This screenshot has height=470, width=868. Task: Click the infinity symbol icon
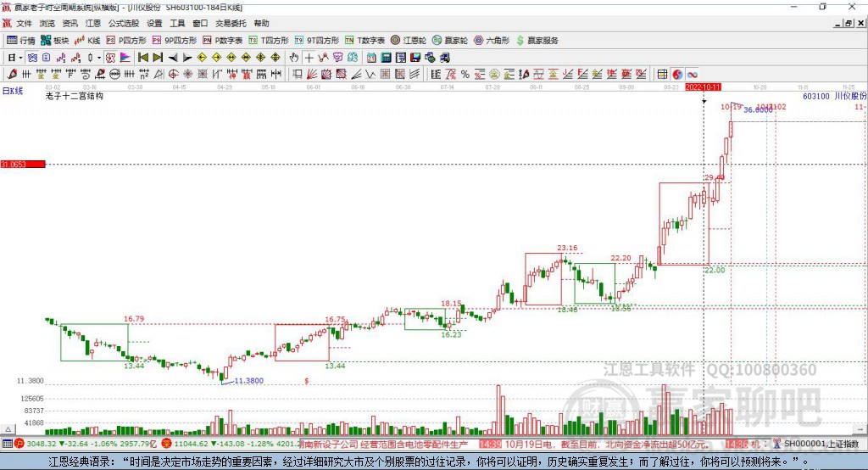tap(692, 75)
